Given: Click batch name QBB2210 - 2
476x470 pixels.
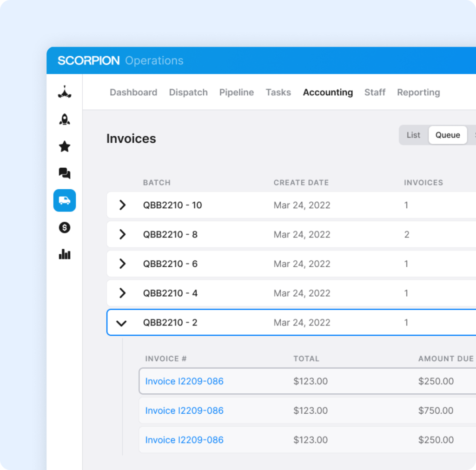Looking at the screenshot, I should (x=170, y=323).
